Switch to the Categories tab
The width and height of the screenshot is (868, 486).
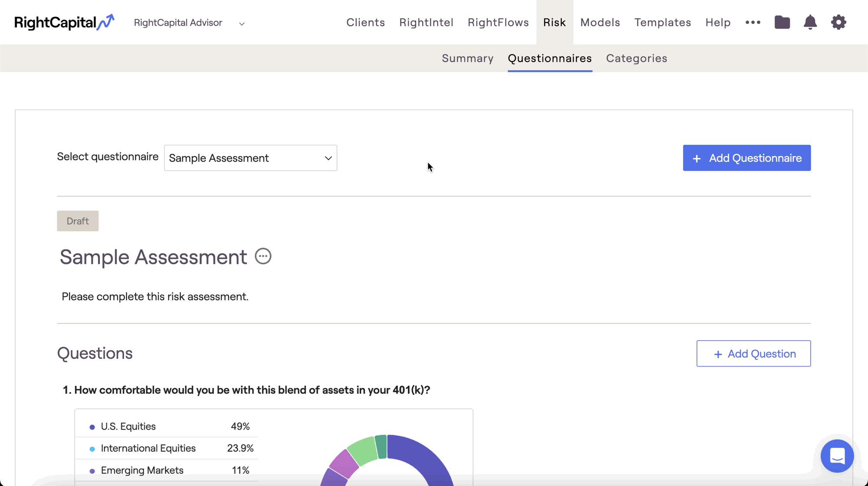(637, 58)
